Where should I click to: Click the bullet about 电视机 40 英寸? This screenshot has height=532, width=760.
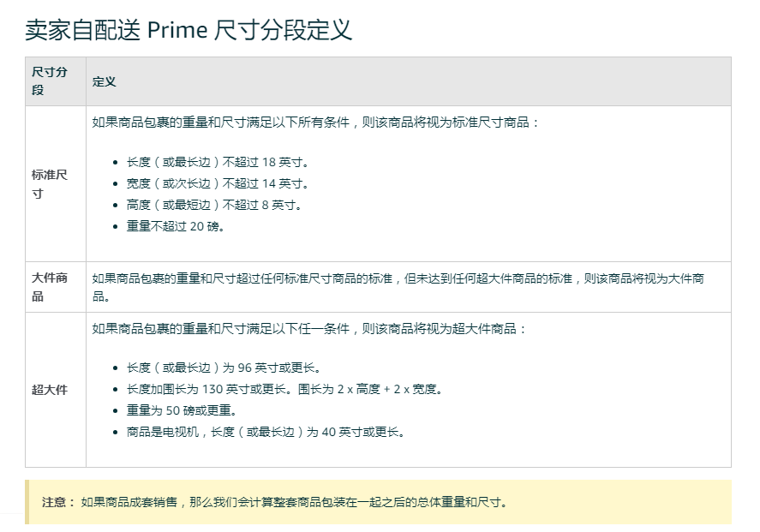click(266, 432)
